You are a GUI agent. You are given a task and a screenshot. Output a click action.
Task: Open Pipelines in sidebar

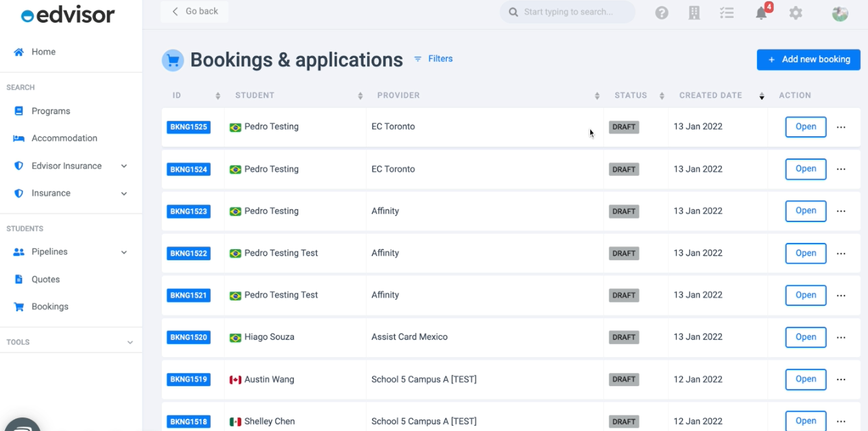click(x=49, y=252)
